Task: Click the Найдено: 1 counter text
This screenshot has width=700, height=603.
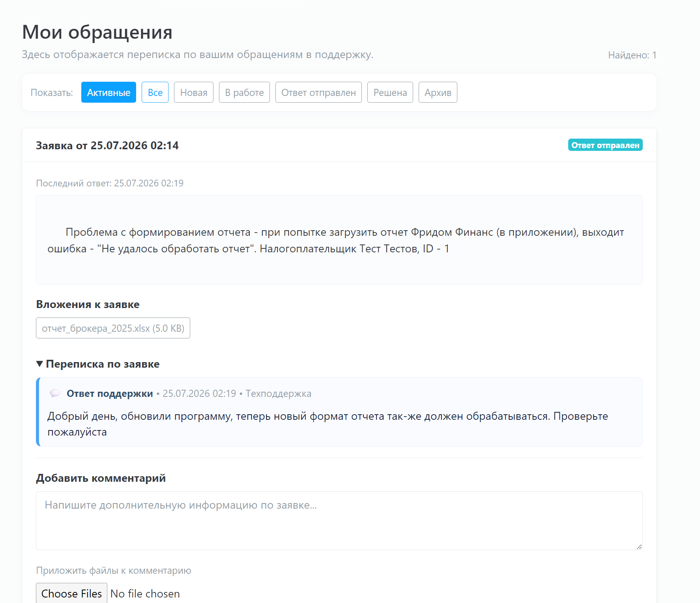Action: [x=632, y=55]
